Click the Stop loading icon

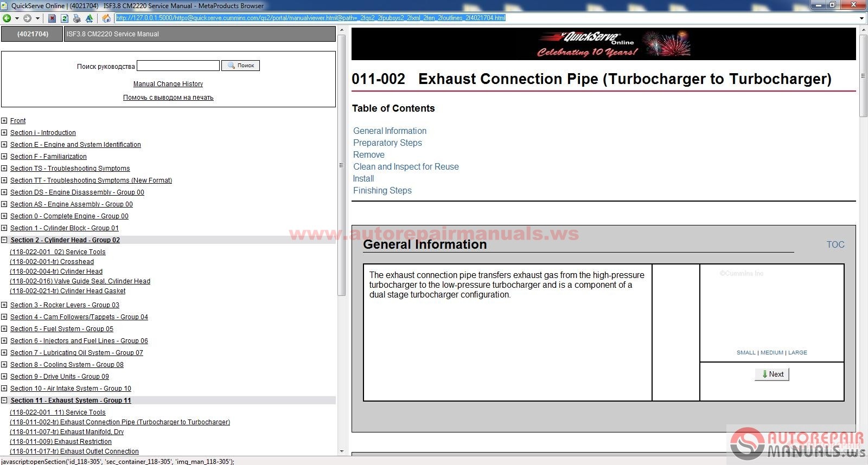52,18
